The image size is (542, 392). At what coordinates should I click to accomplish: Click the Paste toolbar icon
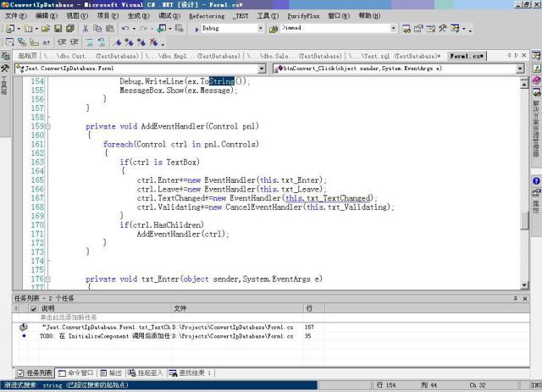[109, 29]
